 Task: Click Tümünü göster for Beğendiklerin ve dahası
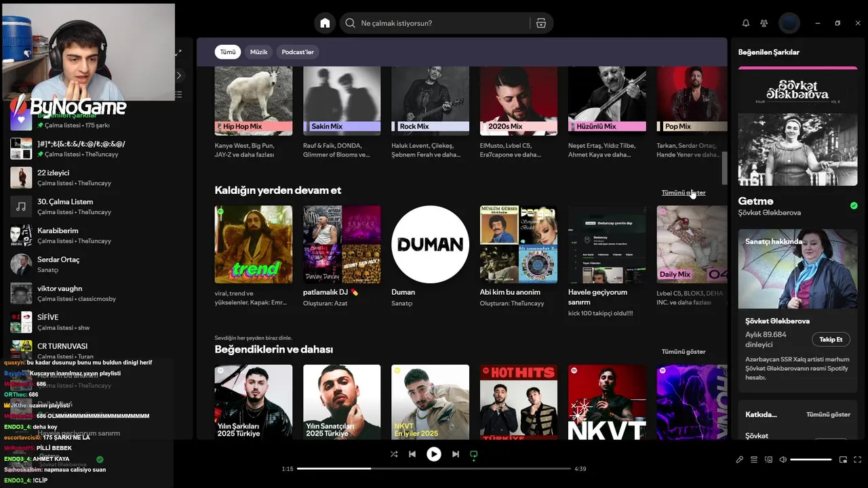684,352
